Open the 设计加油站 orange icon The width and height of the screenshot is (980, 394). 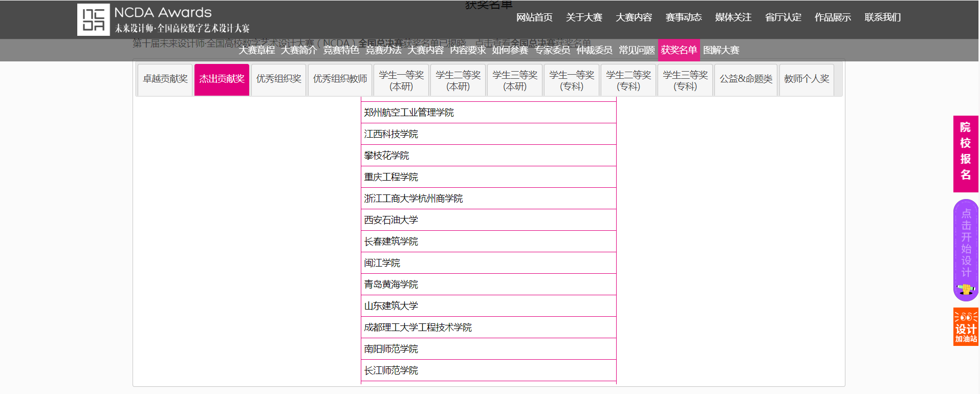966,326
